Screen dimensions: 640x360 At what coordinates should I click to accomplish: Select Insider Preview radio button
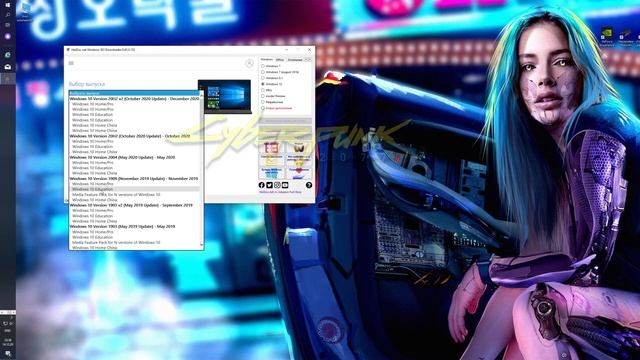pos(263,96)
